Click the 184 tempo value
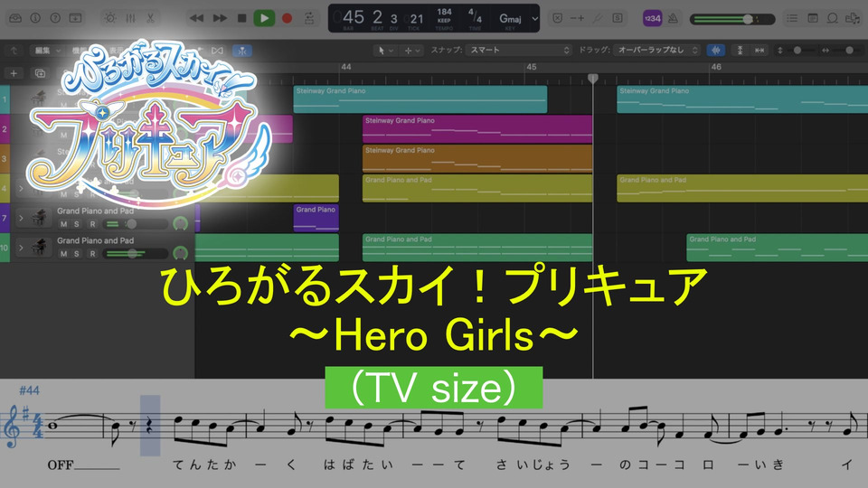The image size is (868, 488). tap(445, 12)
